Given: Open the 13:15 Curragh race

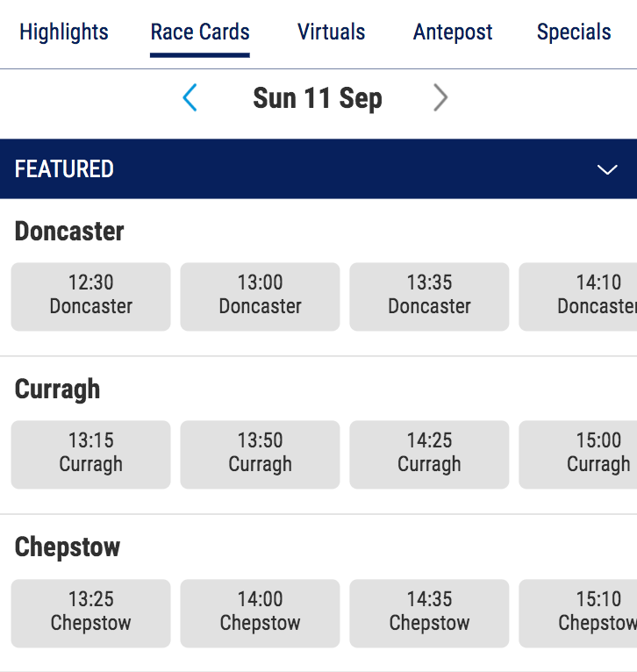Looking at the screenshot, I should tap(91, 454).
